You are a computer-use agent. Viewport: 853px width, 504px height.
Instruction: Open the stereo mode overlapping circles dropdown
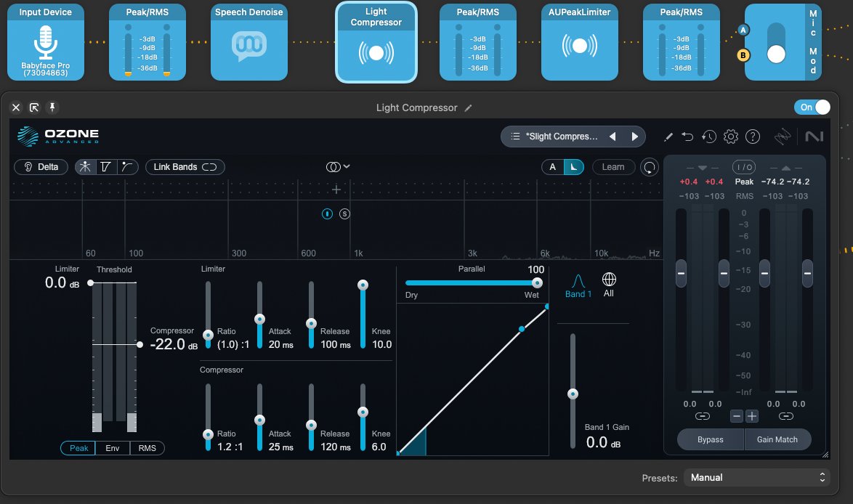pyautogui.click(x=338, y=167)
